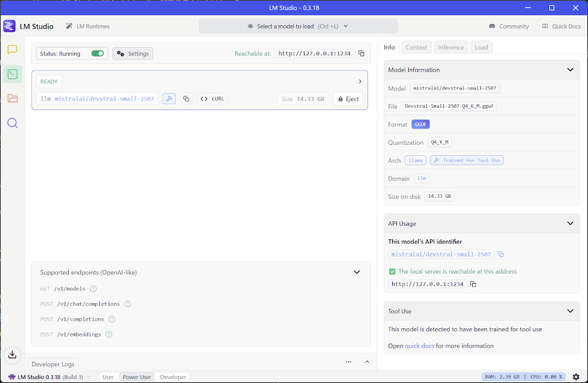
Task: Open server Settings button
Action: coord(133,54)
